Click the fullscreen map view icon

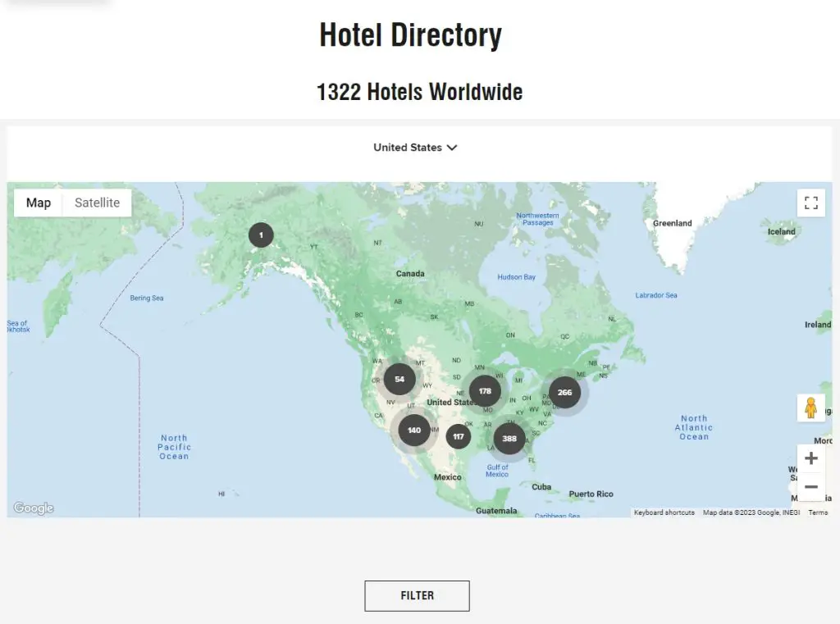[x=810, y=203]
